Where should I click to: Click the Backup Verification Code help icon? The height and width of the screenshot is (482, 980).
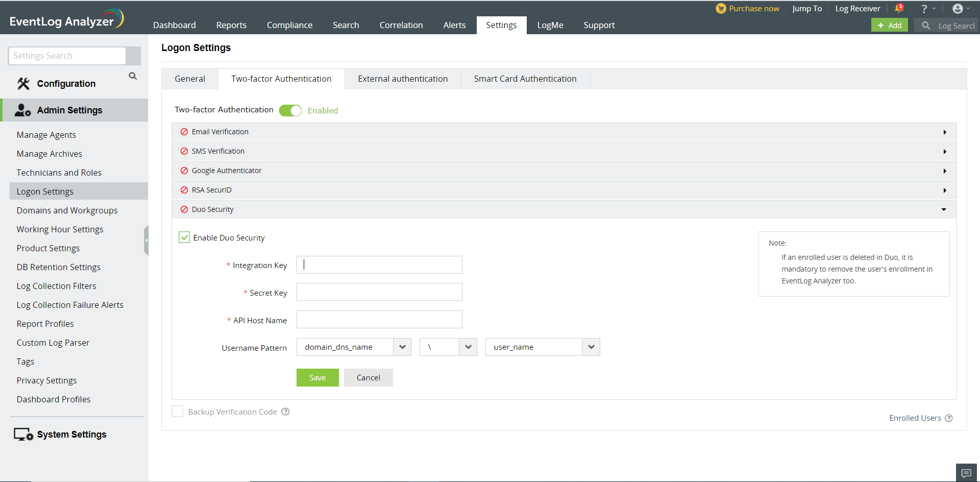click(x=286, y=412)
